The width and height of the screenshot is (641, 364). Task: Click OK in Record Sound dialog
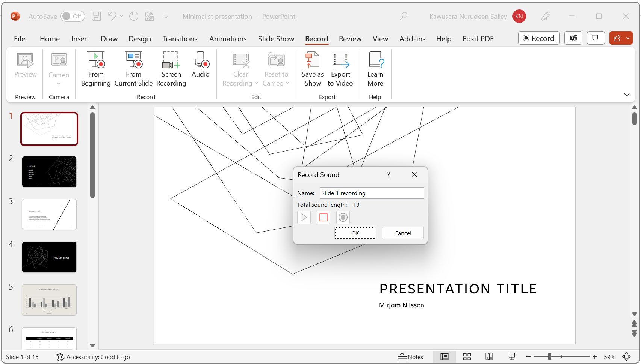tap(355, 233)
